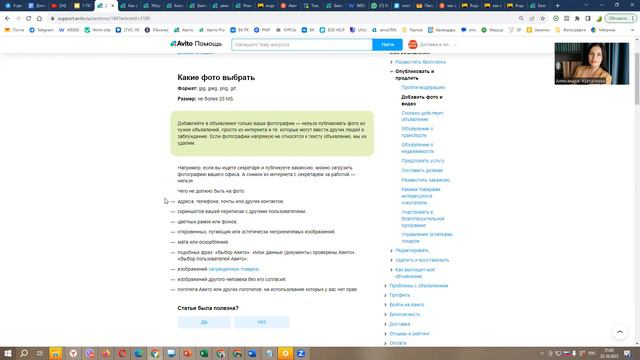Click the Avito Помощь logo
This screenshot has height=360, width=640.
tap(196, 44)
